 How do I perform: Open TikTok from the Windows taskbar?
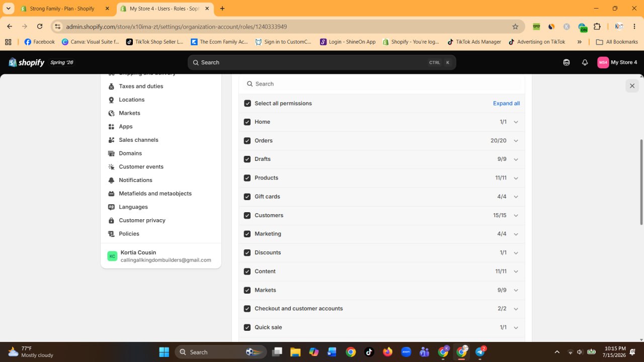coord(369,352)
